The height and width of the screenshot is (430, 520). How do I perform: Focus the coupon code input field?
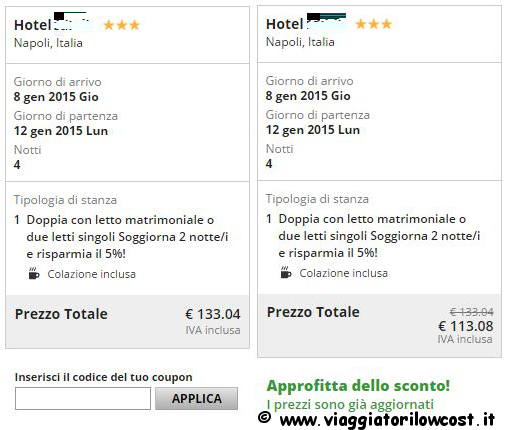[83, 398]
